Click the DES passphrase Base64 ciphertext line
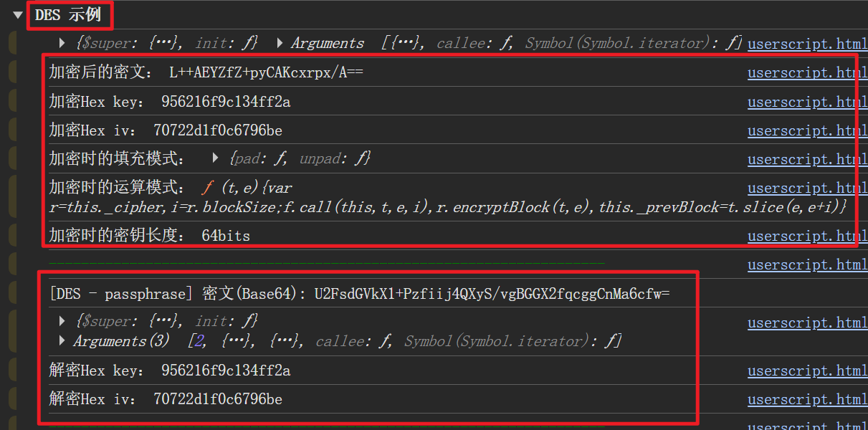Viewport: 868px width, 430px height. [358, 294]
